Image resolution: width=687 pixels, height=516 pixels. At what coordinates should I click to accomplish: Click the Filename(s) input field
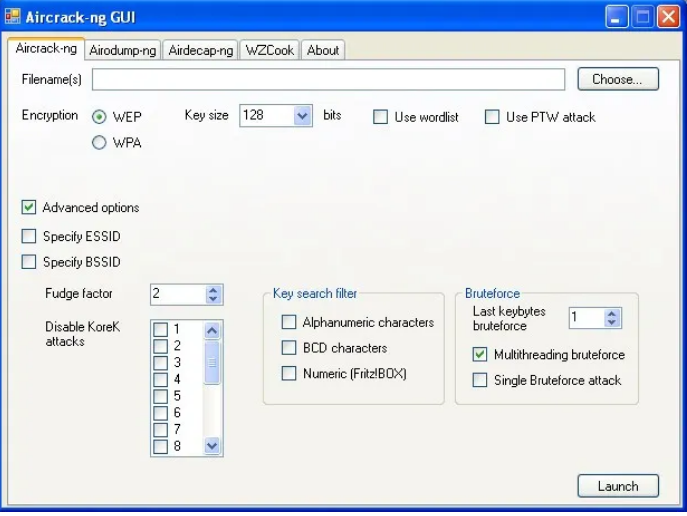(328, 79)
